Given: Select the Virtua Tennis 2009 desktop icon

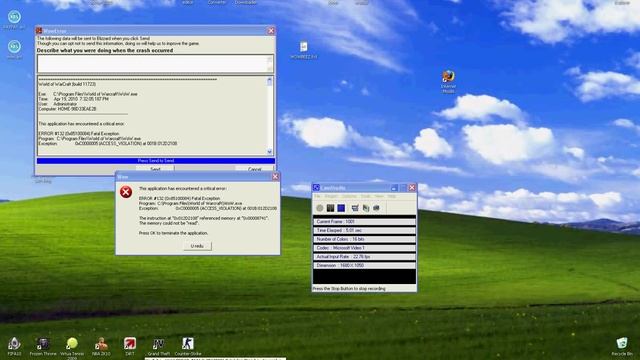Looking at the screenshot, I should pos(72,348).
